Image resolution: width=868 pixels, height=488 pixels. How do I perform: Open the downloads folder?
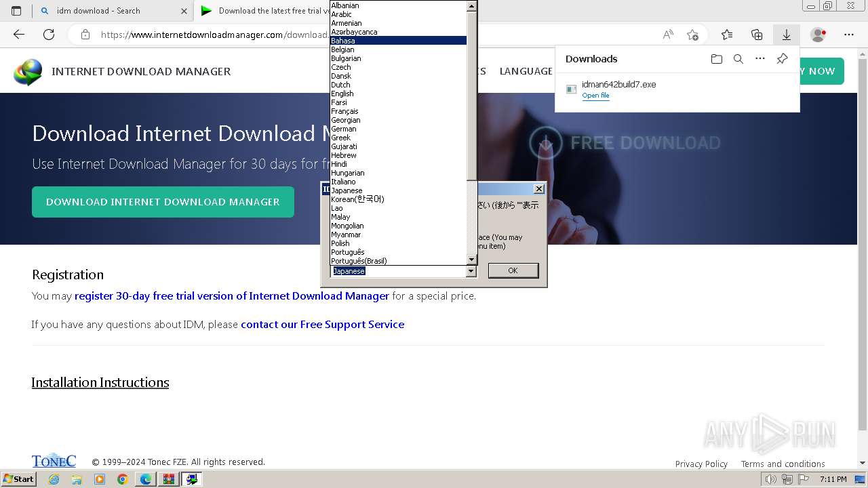click(x=717, y=59)
